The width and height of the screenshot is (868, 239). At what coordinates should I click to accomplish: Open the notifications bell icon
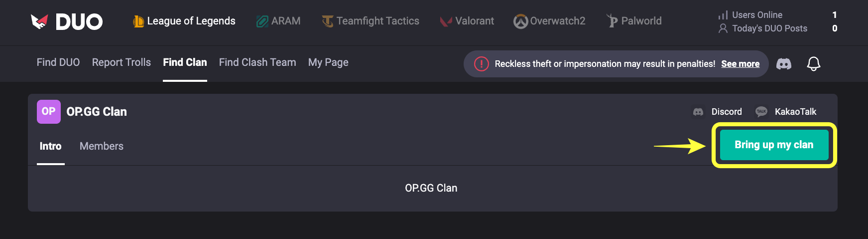pos(814,64)
